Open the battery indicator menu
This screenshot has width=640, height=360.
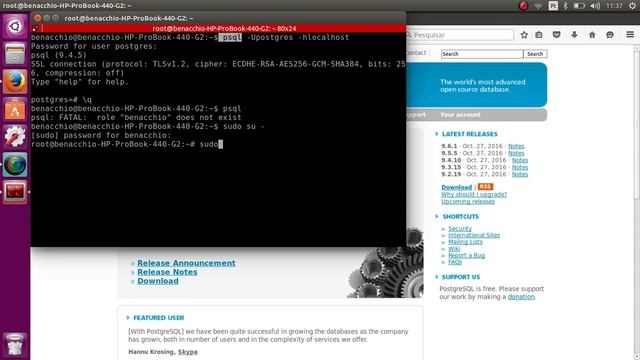point(579,6)
